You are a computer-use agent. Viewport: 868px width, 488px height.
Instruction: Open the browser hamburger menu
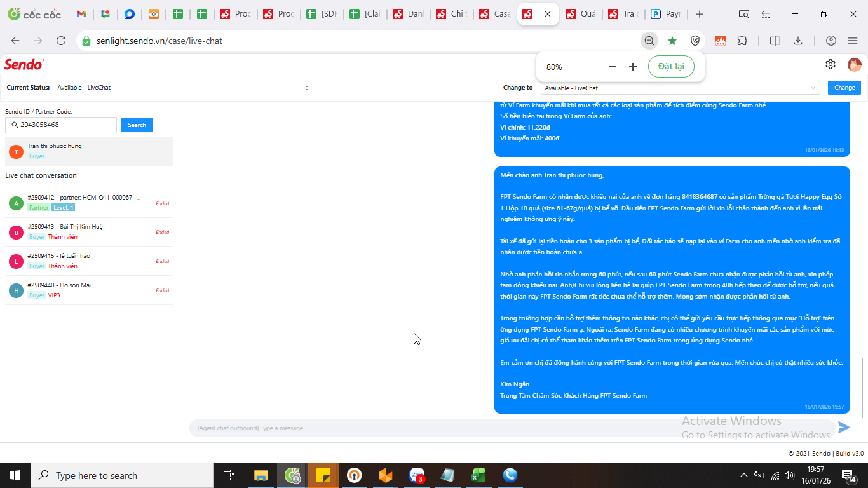[x=853, y=41]
